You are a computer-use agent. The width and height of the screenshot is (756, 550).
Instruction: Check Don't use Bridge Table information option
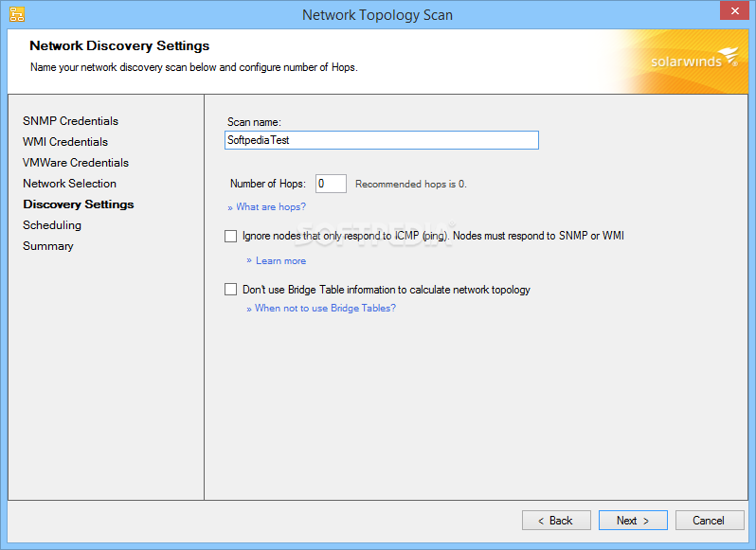point(230,289)
